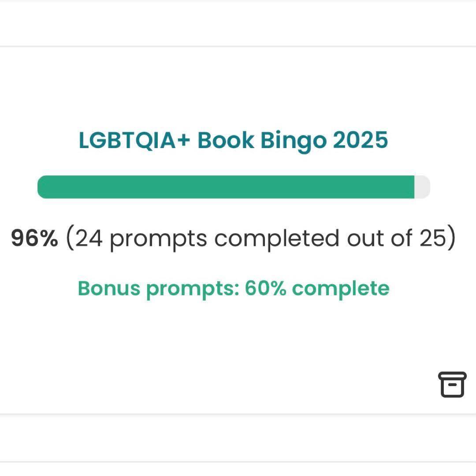Click the empty card area above the title
The width and height of the screenshot is (476, 476).
pos(238,88)
